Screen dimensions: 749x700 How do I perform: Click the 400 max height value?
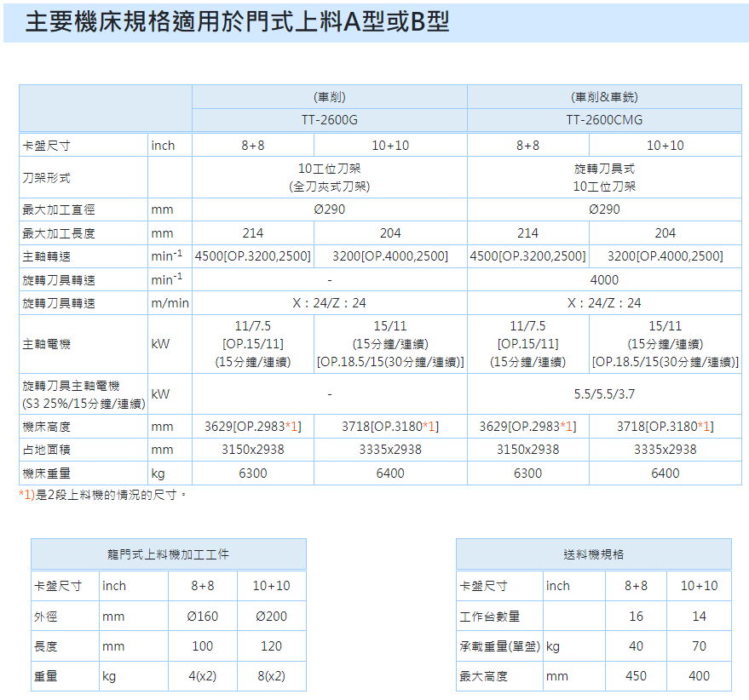pos(699,676)
